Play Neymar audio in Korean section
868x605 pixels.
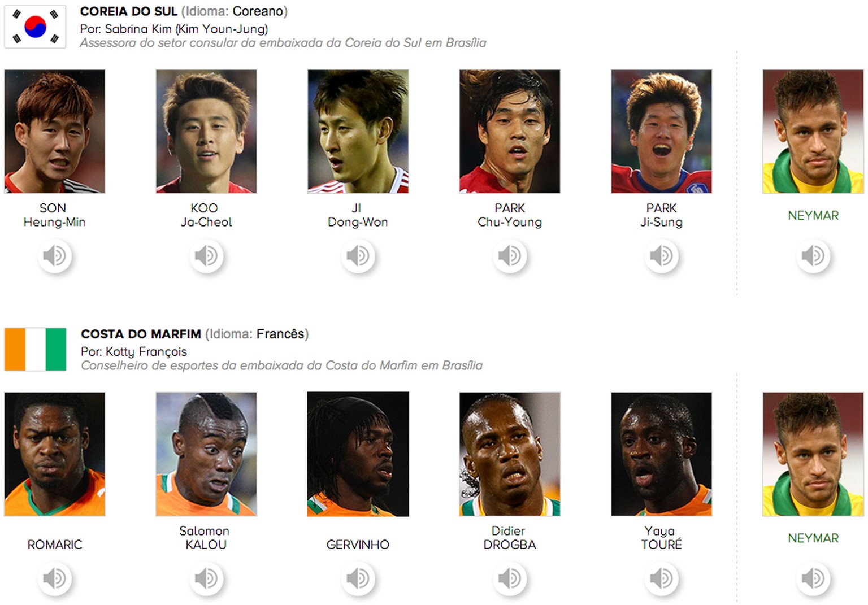pos(813,256)
